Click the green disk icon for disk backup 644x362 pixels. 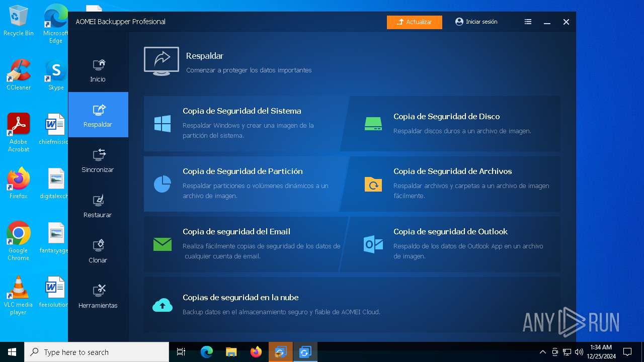coord(373,124)
